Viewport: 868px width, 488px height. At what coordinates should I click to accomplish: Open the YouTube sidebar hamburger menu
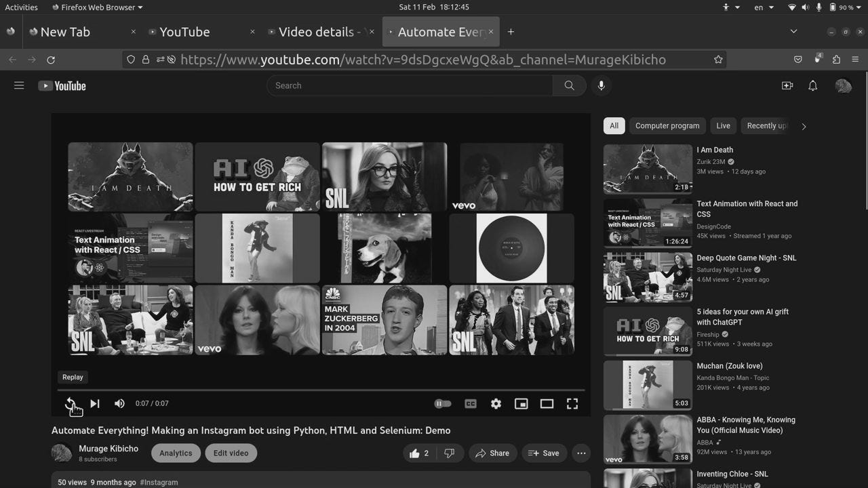pyautogui.click(x=19, y=85)
